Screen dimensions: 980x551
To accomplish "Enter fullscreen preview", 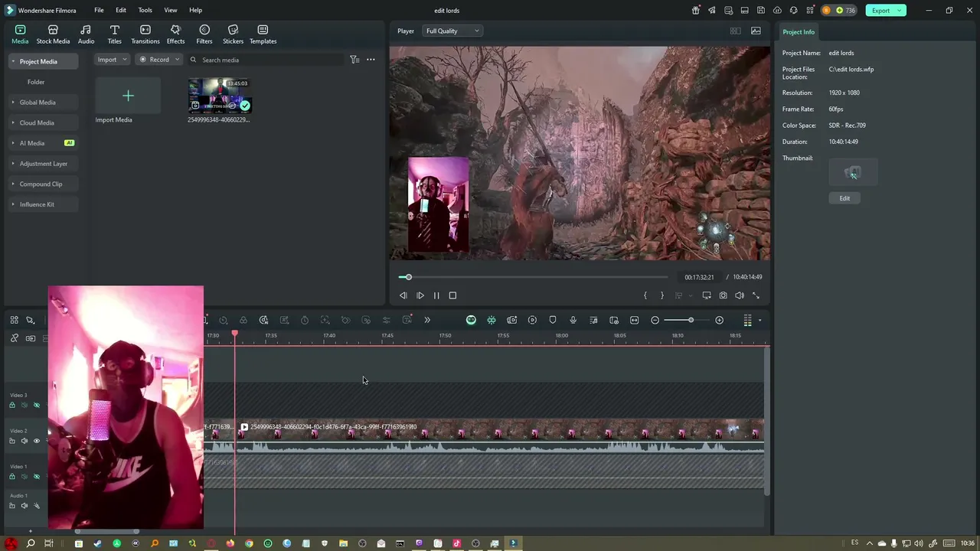I will (756, 295).
